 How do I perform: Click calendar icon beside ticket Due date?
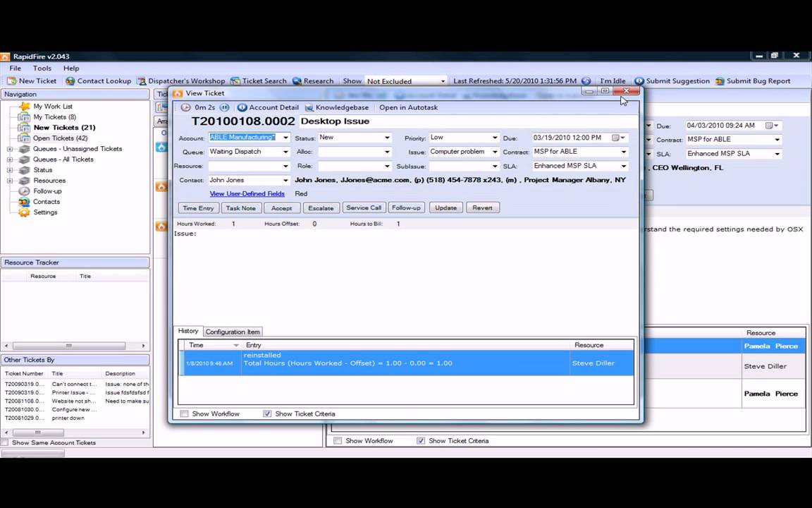pyautogui.click(x=616, y=138)
